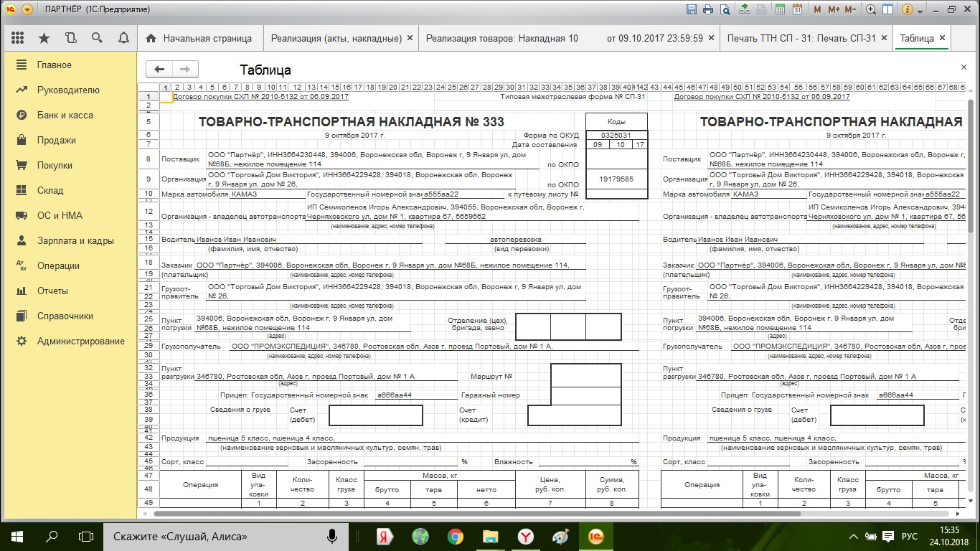This screenshot has height=551, width=980.
Task: Click Windows Start button
Action: pos(17,536)
